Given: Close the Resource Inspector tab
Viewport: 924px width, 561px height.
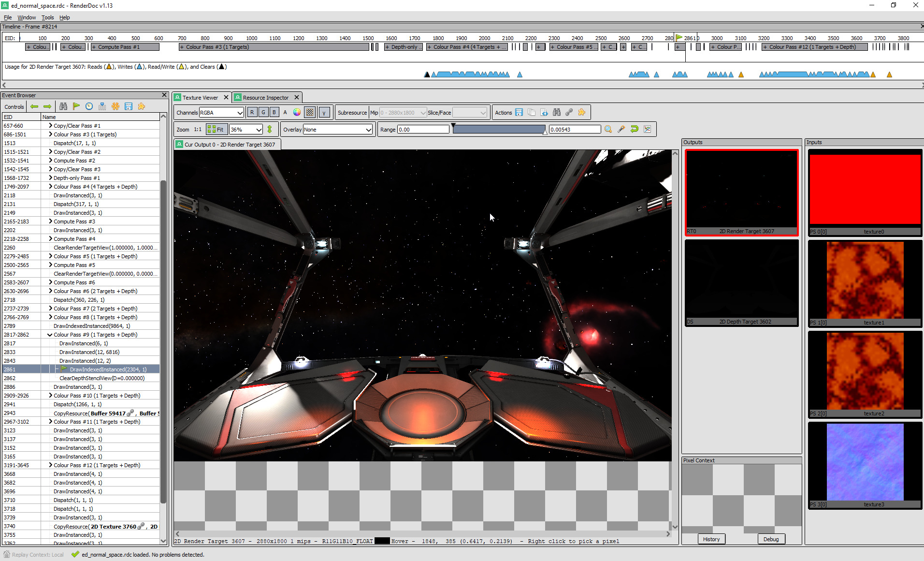Looking at the screenshot, I should (297, 97).
